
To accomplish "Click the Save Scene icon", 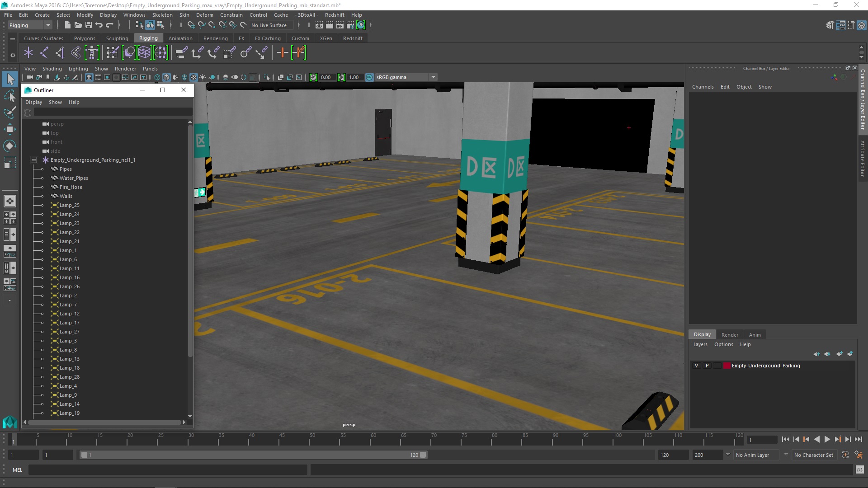I will click(89, 25).
